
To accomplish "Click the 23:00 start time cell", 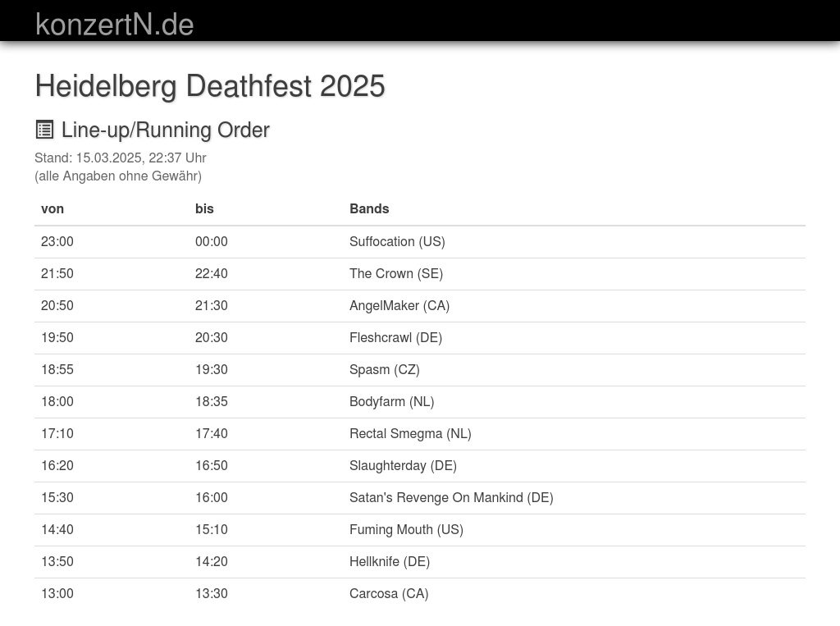I will [57, 241].
